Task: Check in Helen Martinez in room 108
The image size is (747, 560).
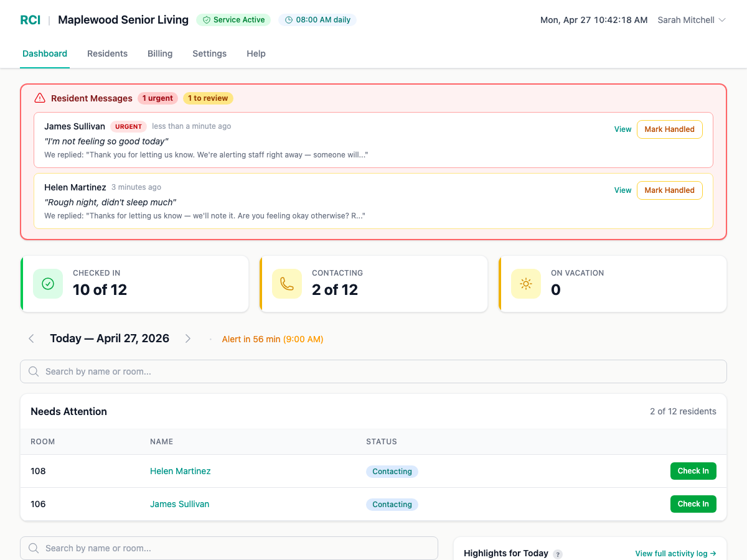Action: (693, 471)
